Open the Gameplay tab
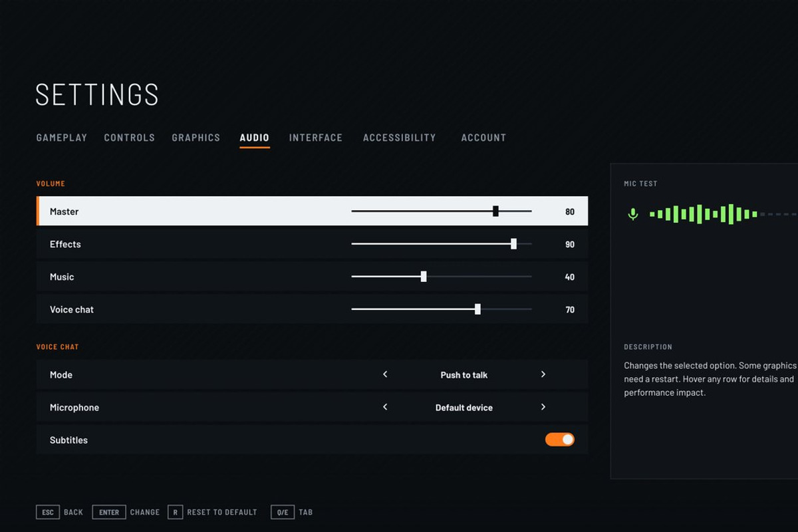 [62, 138]
